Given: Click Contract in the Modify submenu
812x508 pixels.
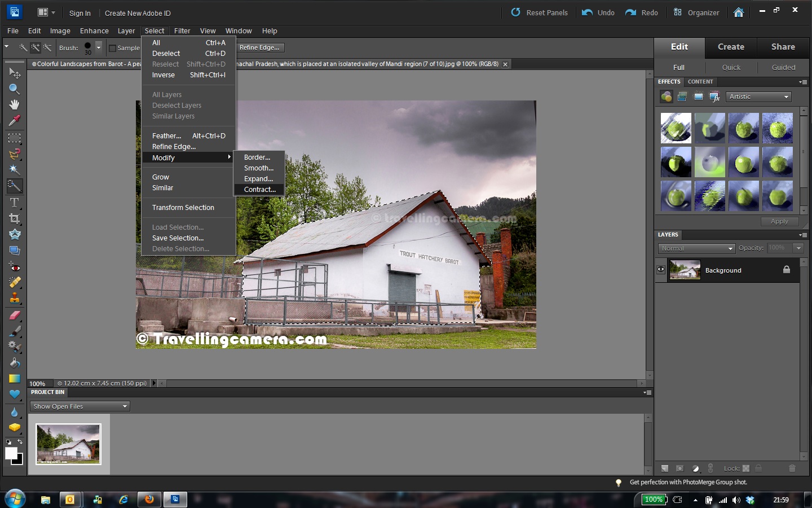Looking at the screenshot, I should (259, 189).
